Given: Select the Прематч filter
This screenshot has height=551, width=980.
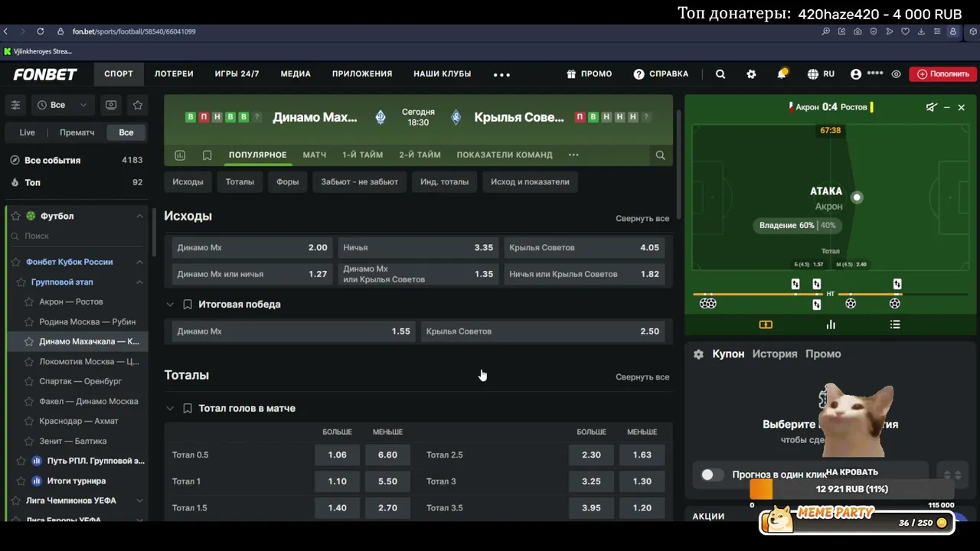Looking at the screenshot, I should pos(77,132).
